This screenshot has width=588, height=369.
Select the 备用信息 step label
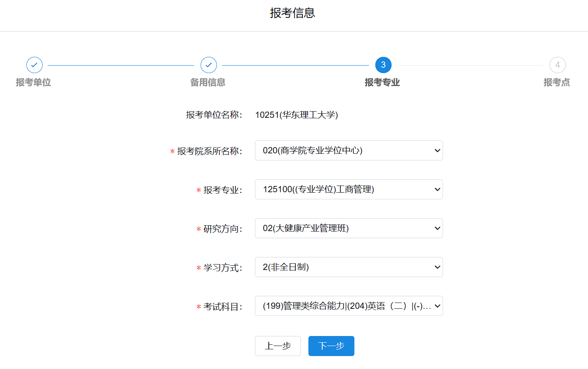[208, 82]
